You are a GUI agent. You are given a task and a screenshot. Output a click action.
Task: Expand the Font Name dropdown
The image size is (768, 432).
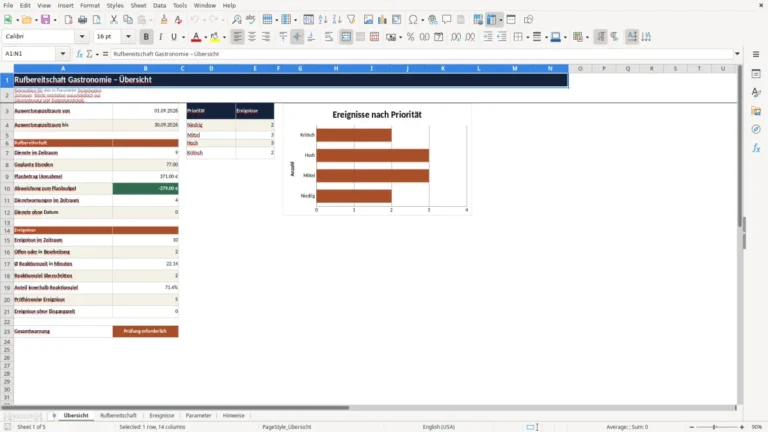click(x=82, y=36)
